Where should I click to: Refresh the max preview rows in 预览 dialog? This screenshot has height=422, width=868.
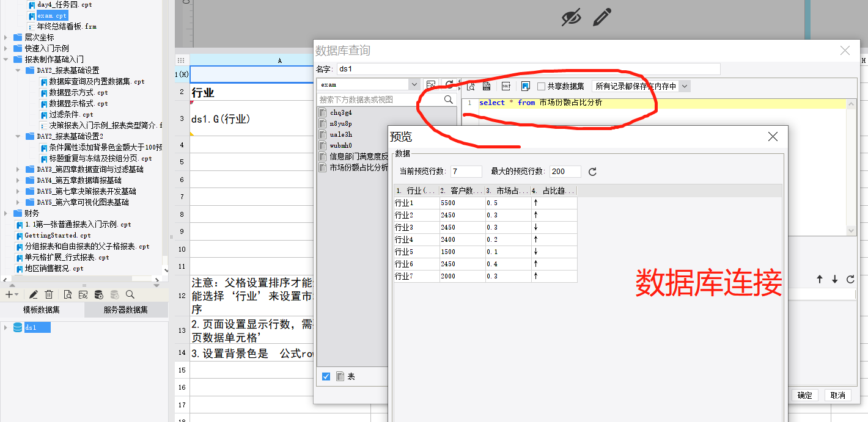[x=592, y=172]
